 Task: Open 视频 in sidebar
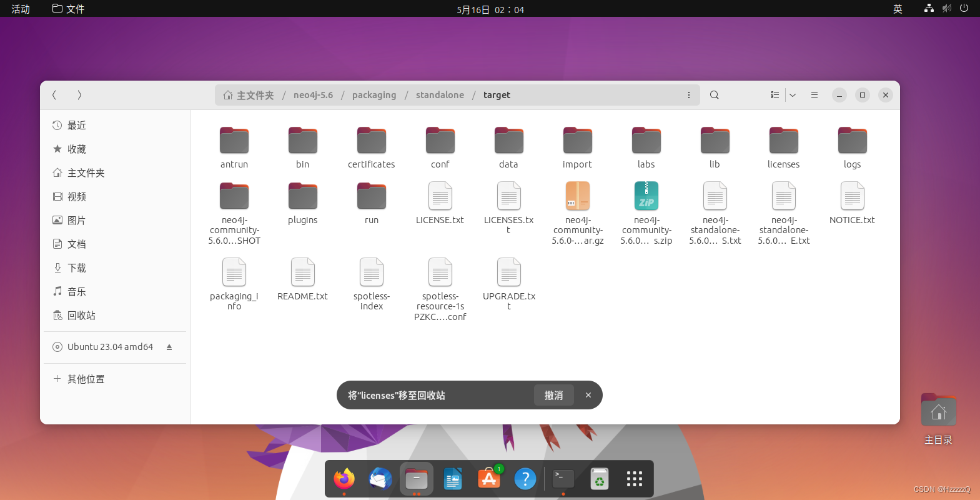click(115, 197)
